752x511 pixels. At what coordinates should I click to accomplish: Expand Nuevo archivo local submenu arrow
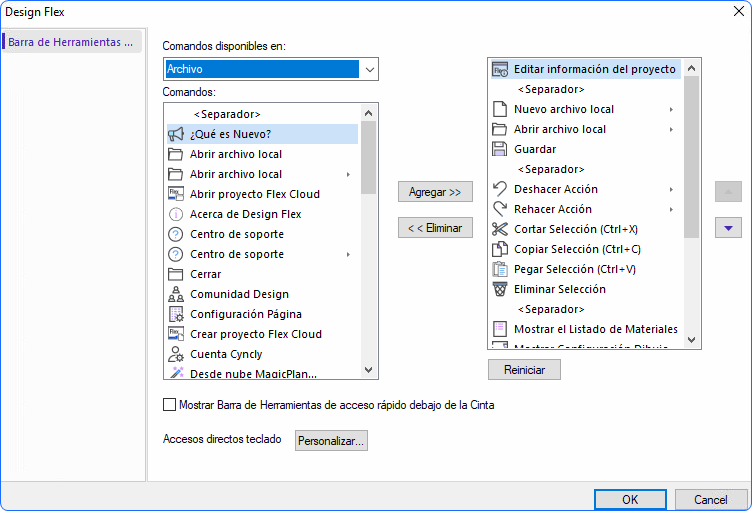coord(671,109)
